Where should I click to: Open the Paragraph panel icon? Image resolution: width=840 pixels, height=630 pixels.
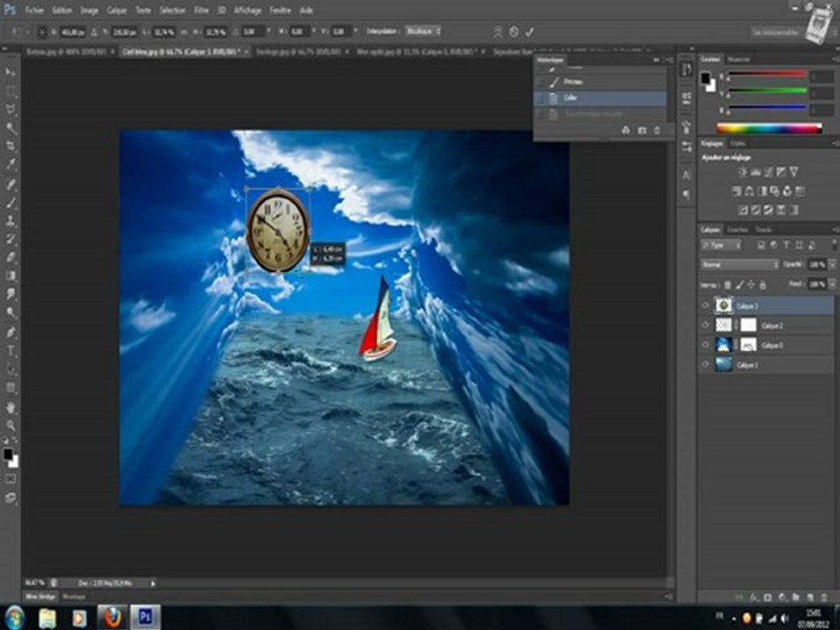pos(687,194)
